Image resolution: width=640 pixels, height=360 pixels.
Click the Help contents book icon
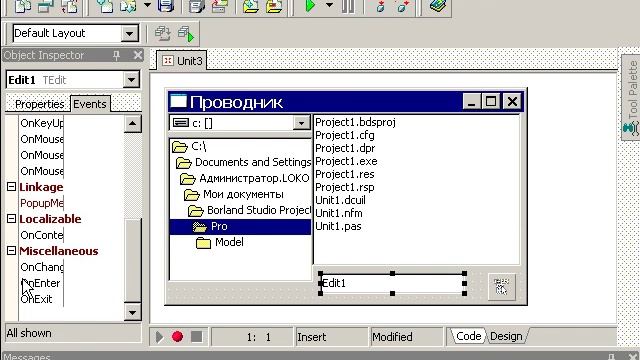click(x=437, y=6)
